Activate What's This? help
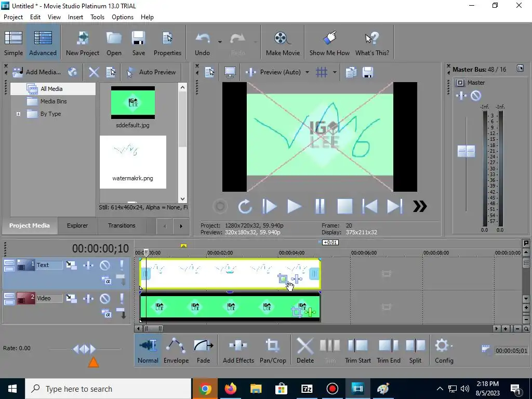The width and height of the screenshot is (532, 399). 372,43
